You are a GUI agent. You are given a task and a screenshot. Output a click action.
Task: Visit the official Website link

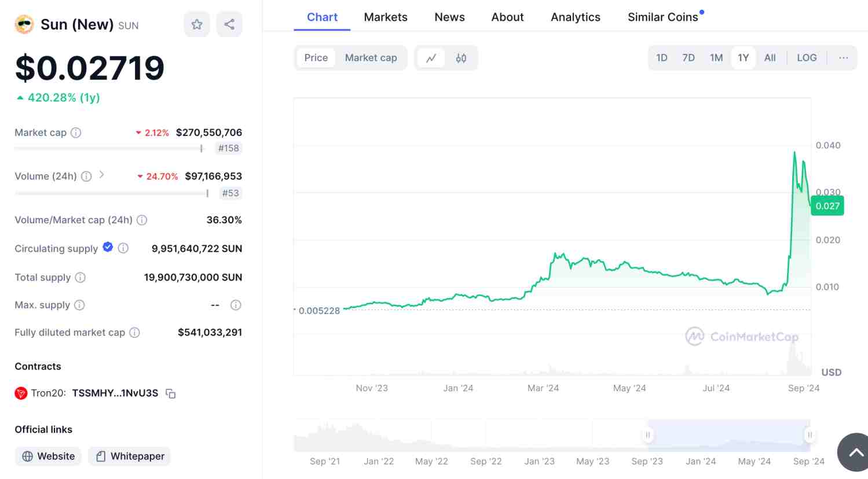tap(49, 456)
